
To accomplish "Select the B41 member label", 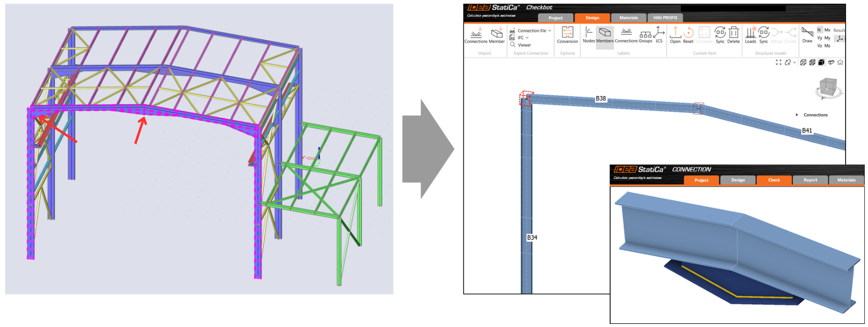I will pos(807,131).
